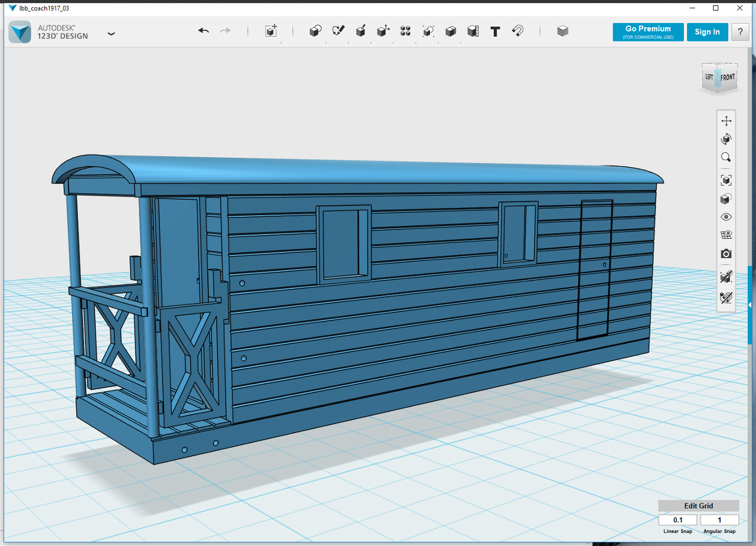Click the Fit to view icon

coord(726,180)
